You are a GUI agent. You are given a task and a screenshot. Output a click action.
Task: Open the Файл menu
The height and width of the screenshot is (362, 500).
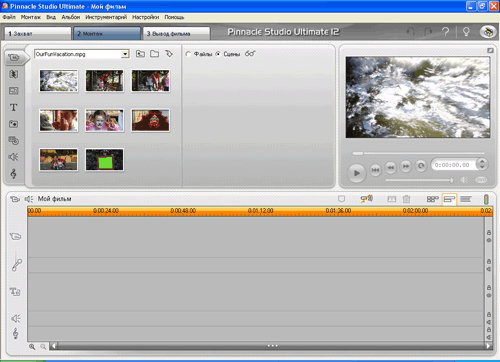(x=9, y=17)
